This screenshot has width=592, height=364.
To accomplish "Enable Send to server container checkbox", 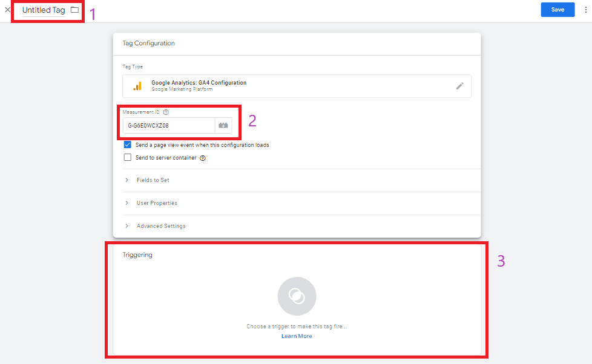I will coord(128,157).
